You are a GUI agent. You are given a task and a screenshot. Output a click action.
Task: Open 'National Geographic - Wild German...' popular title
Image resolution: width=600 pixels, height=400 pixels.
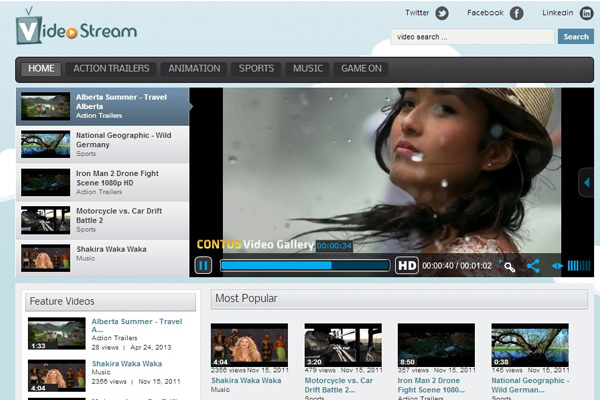pyautogui.click(x=530, y=385)
